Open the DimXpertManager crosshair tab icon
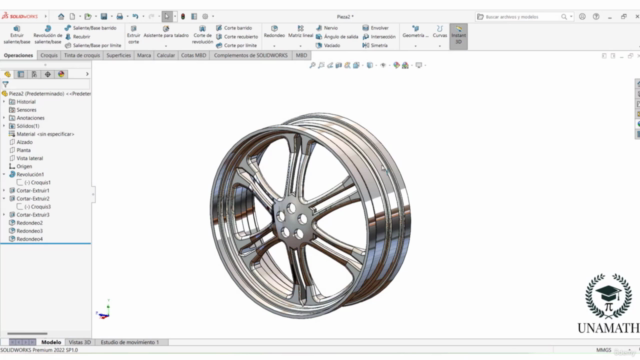 pyautogui.click(x=48, y=74)
